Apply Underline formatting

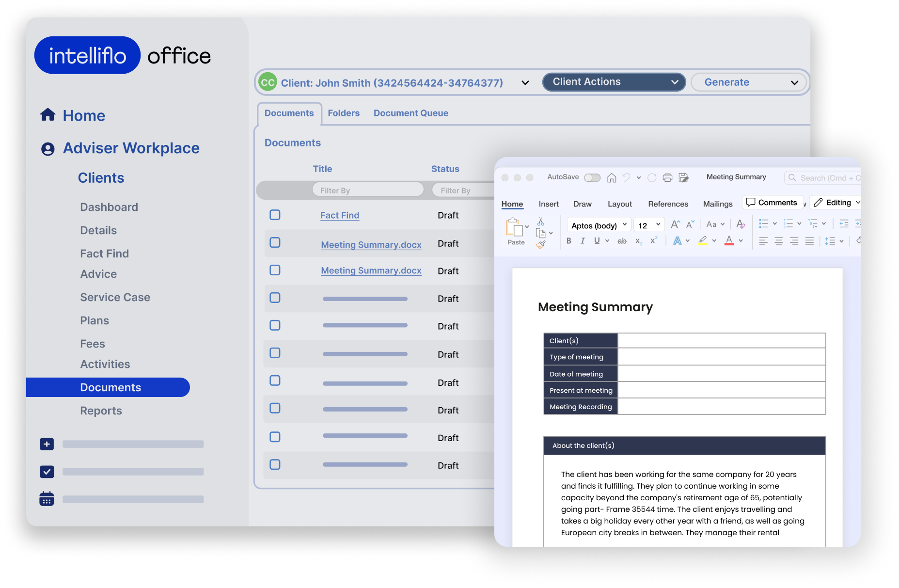[597, 240]
